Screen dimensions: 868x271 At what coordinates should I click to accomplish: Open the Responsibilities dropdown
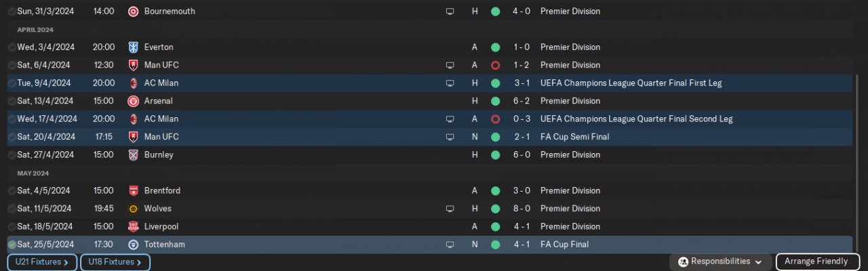tap(720, 262)
